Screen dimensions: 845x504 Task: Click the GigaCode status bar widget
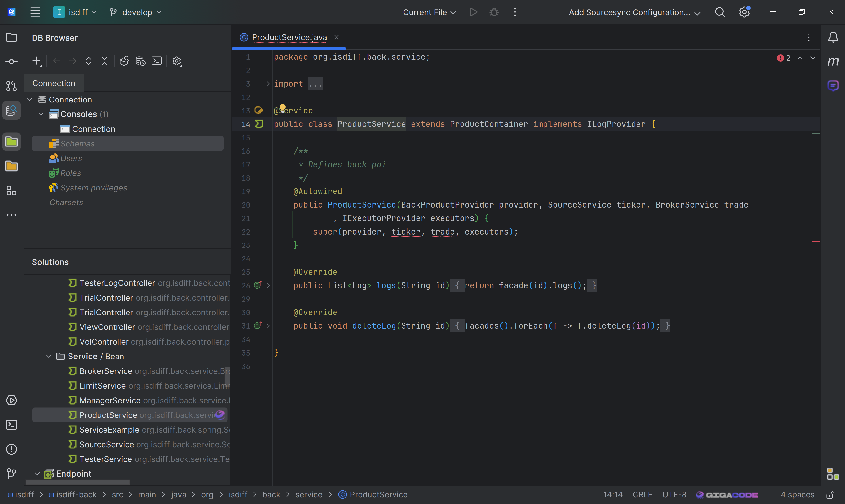click(x=727, y=495)
